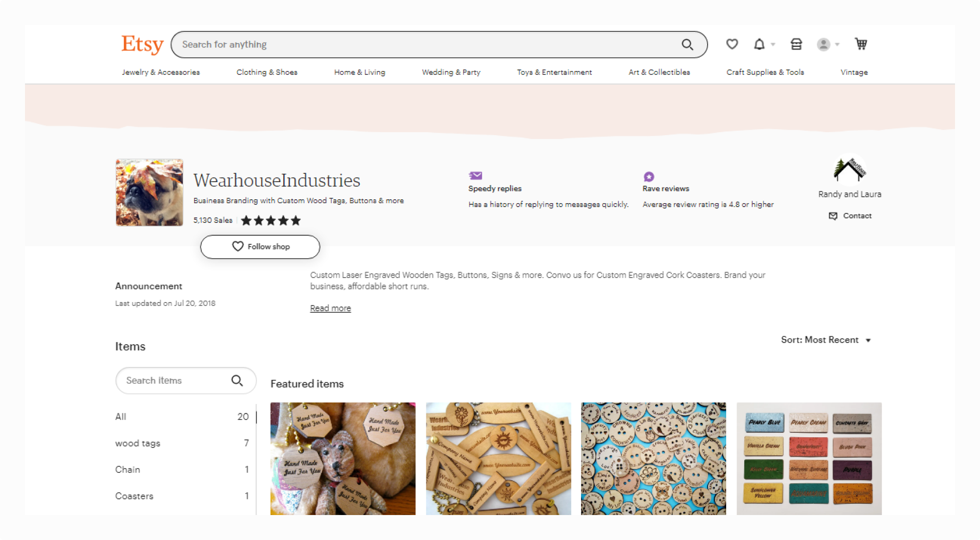This screenshot has height=540, width=980.
Task: Open Toys & Entertainment category
Action: click(555, 72)
